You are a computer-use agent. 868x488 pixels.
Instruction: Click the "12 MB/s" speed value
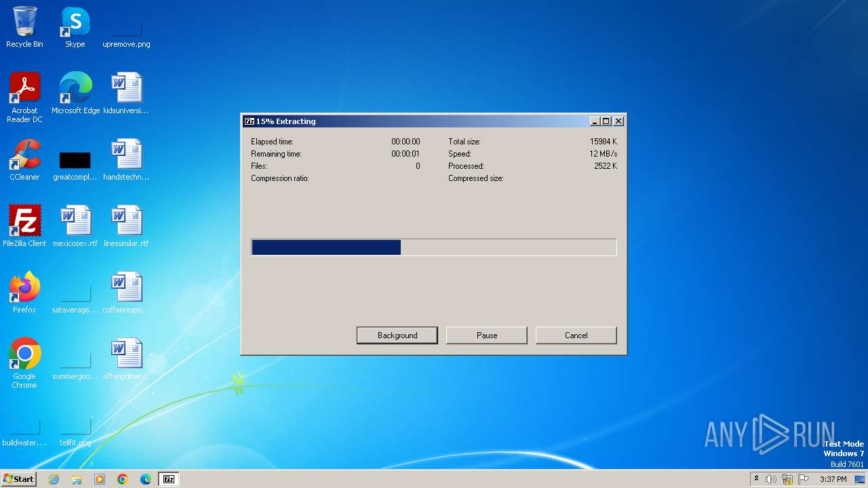pos(603,154)
